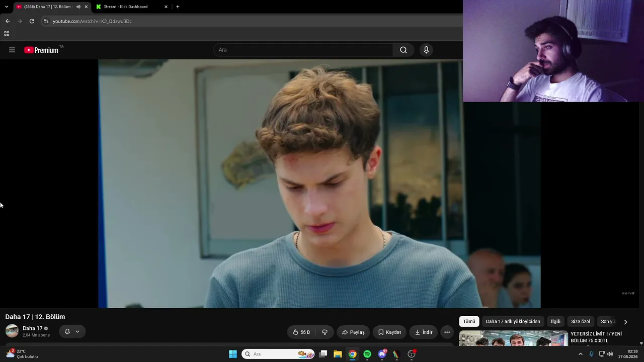Open a new browser tab
This screenshot has height=362, width=644.
[178, 7]
